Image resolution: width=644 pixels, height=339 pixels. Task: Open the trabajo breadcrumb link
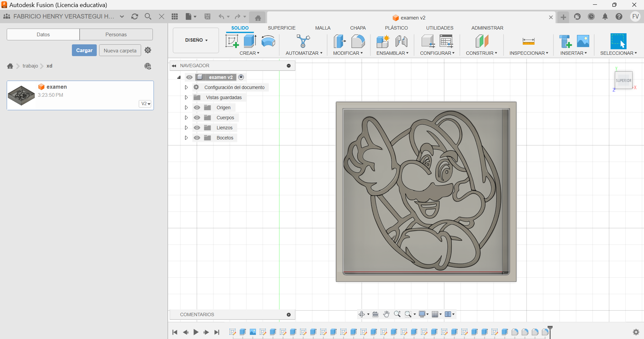click(30, 66)
